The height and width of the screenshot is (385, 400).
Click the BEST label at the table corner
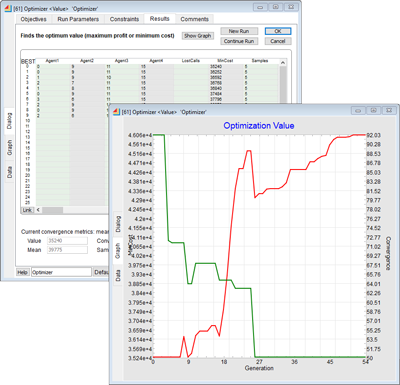(28, 62)
